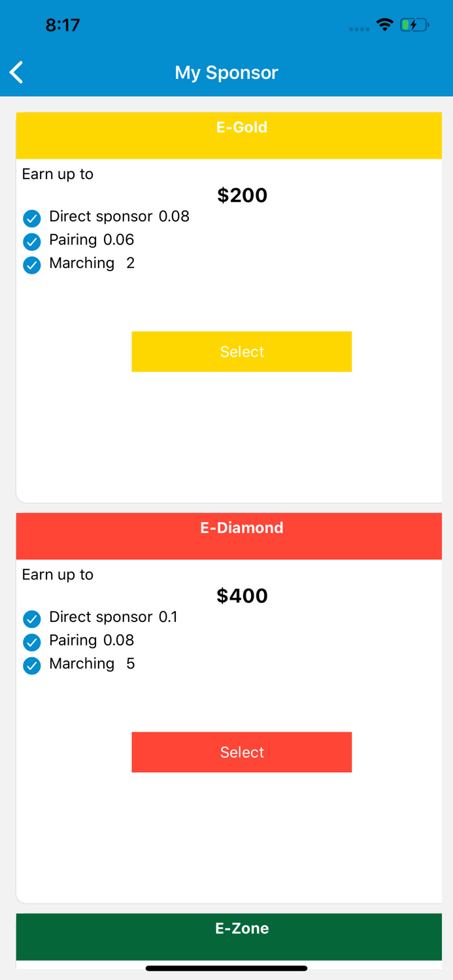Toggle the Pairing 0.08 check circle
Image resolution: width=453 pixels, height=980 pixels.
(x=31, y=642)
